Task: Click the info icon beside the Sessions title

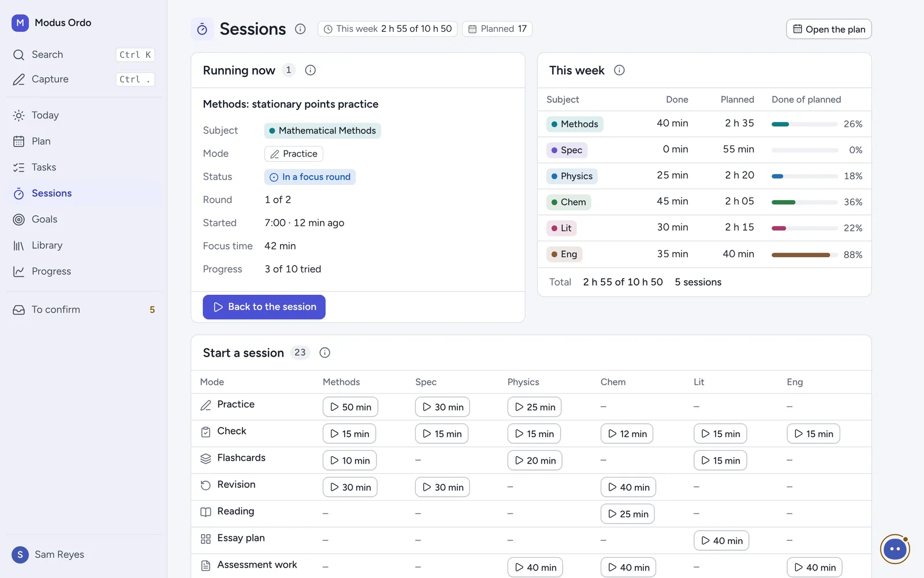Action: (x=300, y=29)
